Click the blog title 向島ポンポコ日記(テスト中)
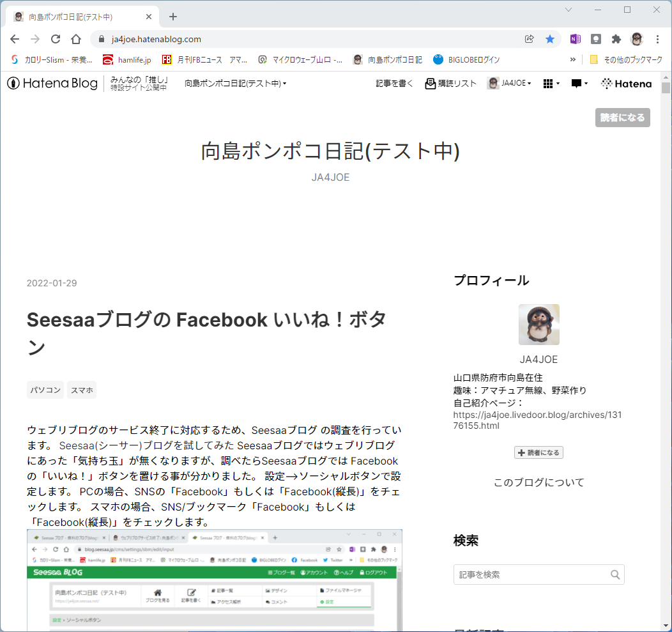The height and width of the screenshot is (632, 672). tap(330, 151)
